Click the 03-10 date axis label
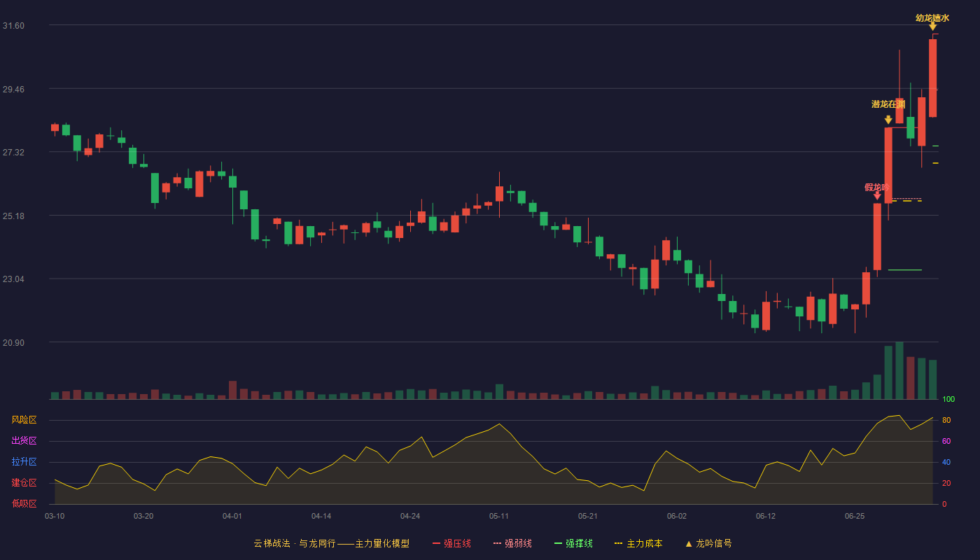Image resolution: width=980 pixels, height=560 pixels. pyautogui.click(x=55, y=516)
